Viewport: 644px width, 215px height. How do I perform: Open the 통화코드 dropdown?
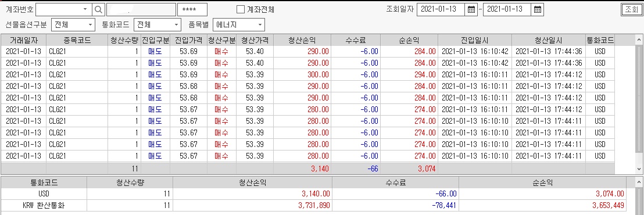pos(177,24)
